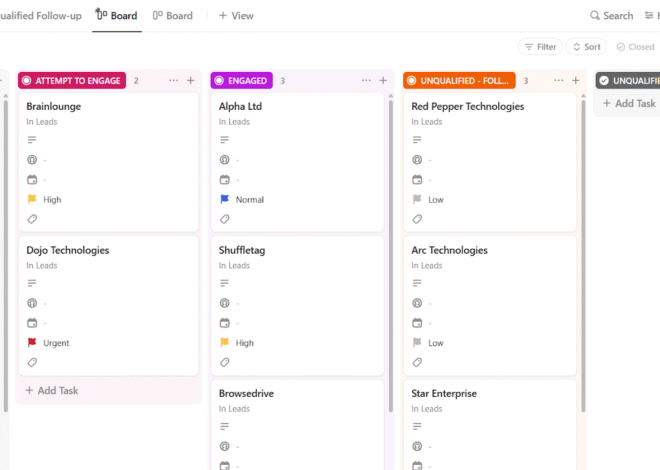Viewport: 660px width, 470px height.
Task: Open the Arc Technologies task card
Action: coord(490,306)
